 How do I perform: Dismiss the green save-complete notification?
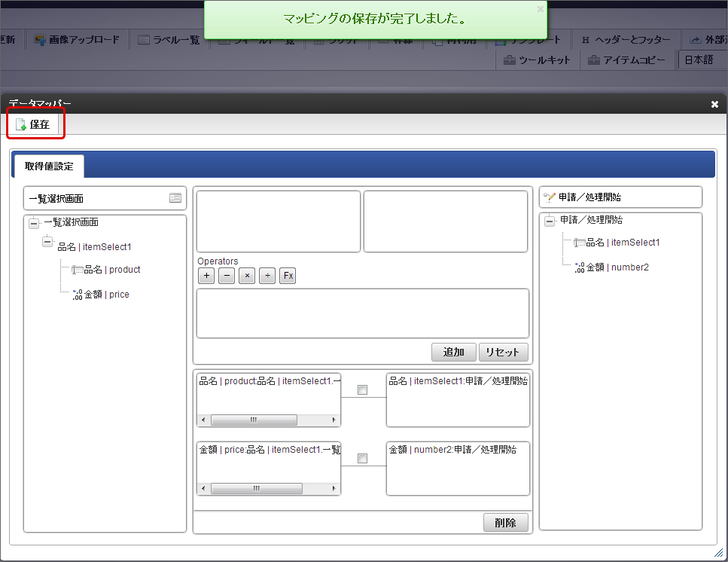tap(540, 9)
